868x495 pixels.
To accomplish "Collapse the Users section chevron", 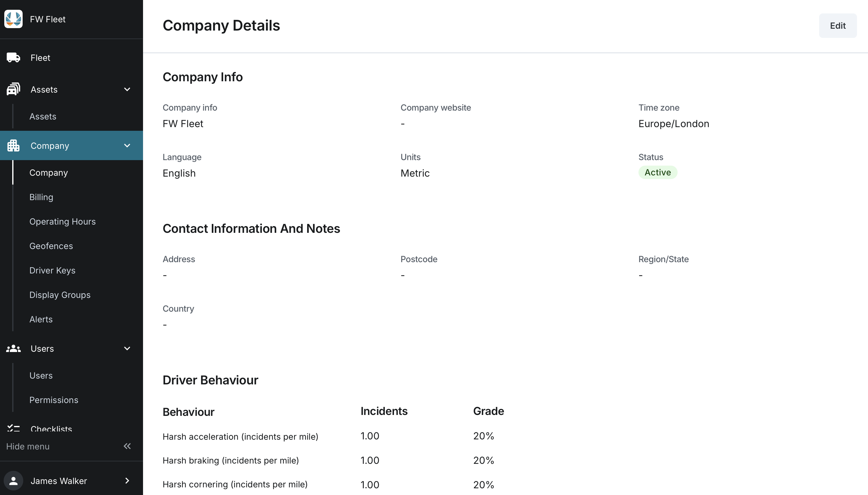I will point(127,348).
